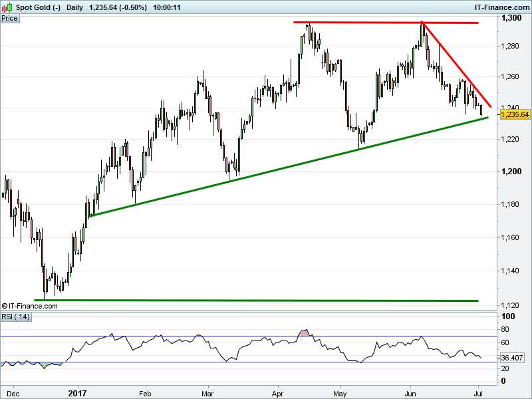Click the lower blue RSI 30 threshold line

tap(248, 362)
